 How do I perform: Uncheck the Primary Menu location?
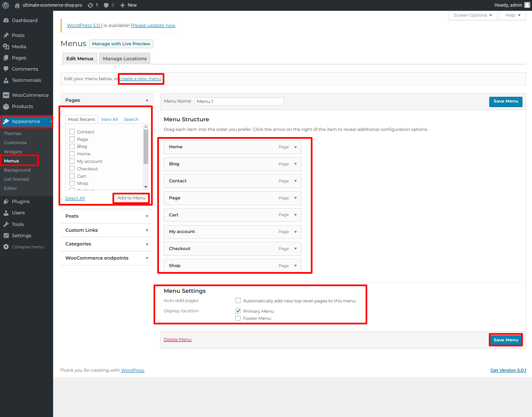click(x=238, y=311)
